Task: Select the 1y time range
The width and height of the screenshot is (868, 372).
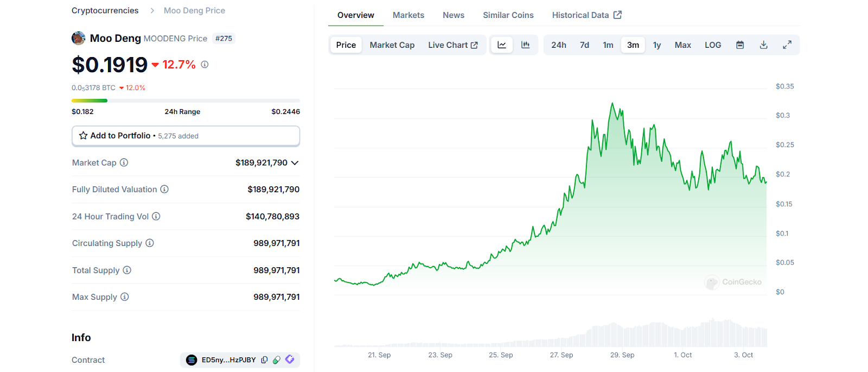Action: 656,45
